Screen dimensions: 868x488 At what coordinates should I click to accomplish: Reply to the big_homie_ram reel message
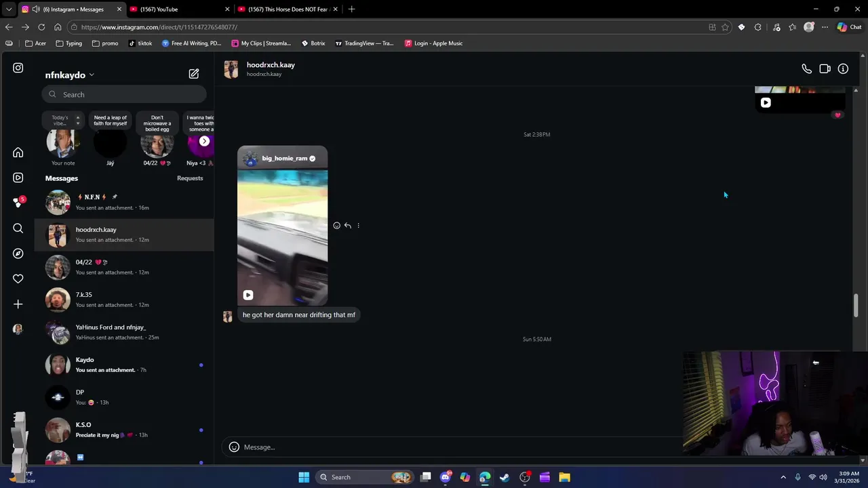tap(347, 226)
